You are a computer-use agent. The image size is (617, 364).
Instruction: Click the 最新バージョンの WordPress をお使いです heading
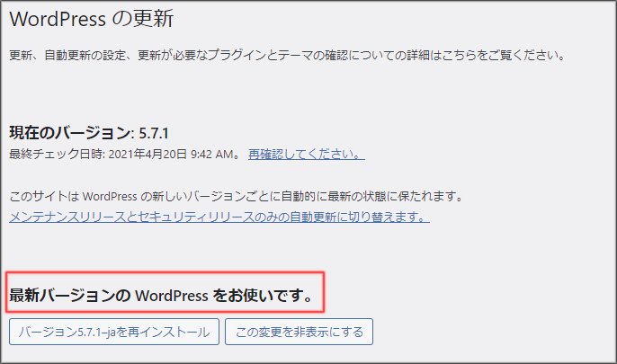(161, 294)
